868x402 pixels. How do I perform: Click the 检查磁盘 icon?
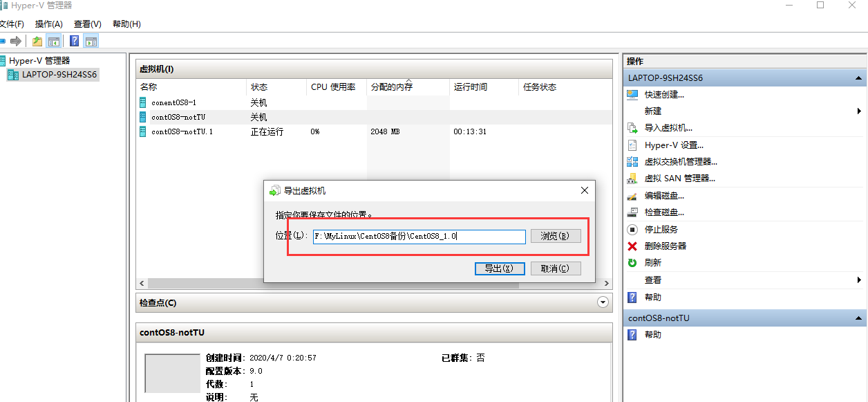632,212
